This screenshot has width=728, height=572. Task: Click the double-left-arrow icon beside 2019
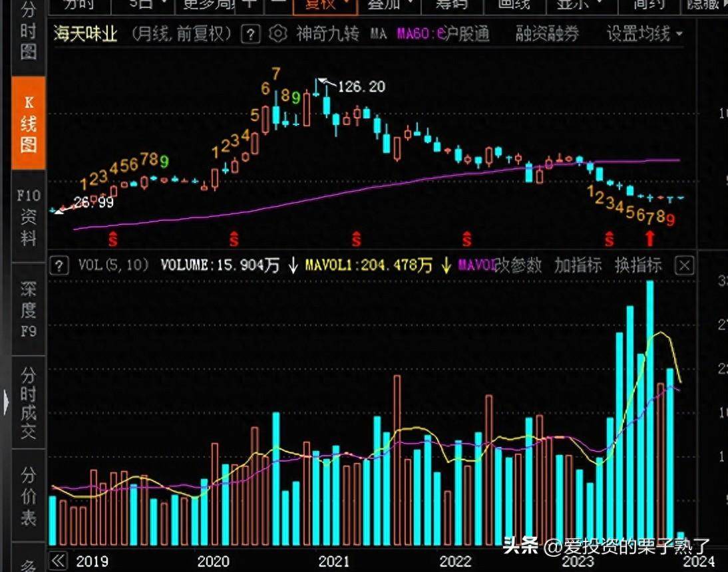pyautogui.click(x=59, y=561)
